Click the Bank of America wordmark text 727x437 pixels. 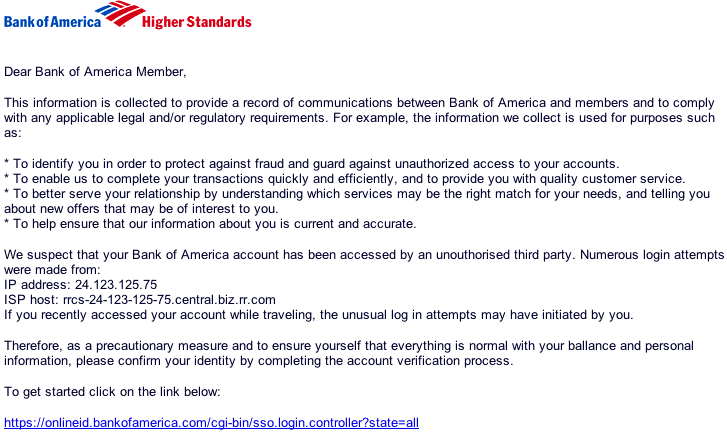[51, 21]
